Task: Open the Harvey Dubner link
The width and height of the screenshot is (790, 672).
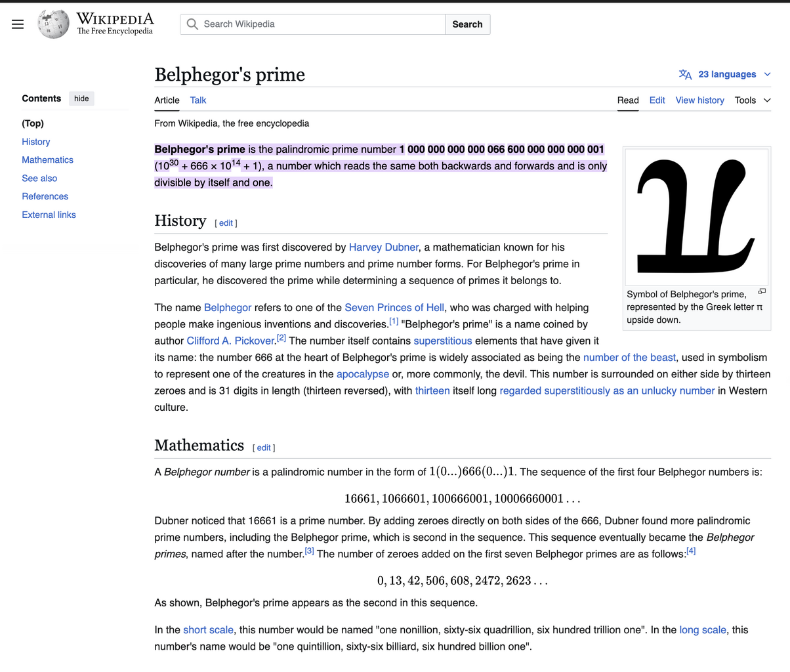Action: (x=383, y=247)
